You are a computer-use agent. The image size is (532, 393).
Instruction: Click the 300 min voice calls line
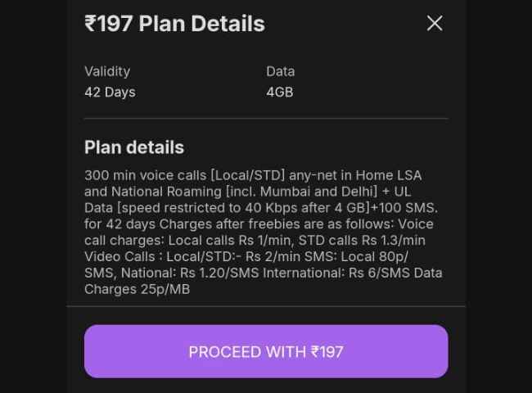pos(253,175)
